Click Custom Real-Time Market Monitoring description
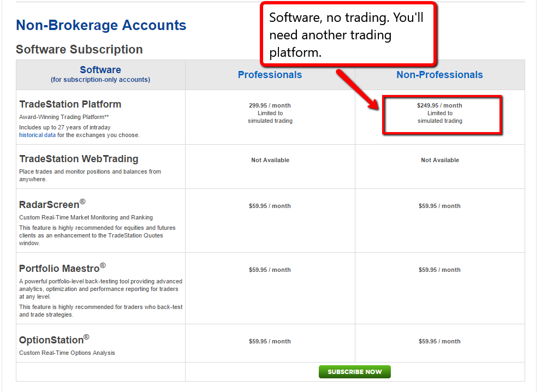The height and width of the screenshot is (392, 547). (86, 217)
